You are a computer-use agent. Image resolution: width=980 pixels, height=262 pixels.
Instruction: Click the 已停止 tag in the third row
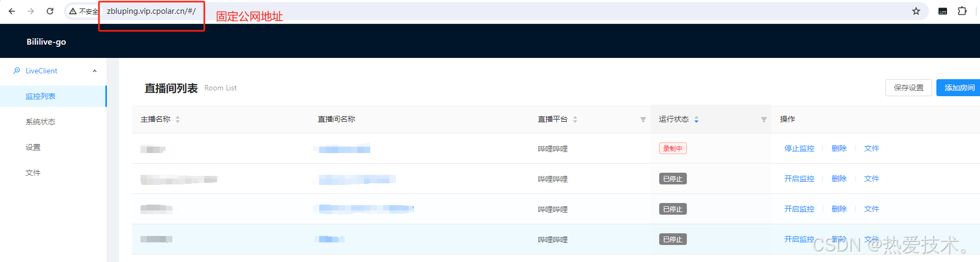click(672, 209)
